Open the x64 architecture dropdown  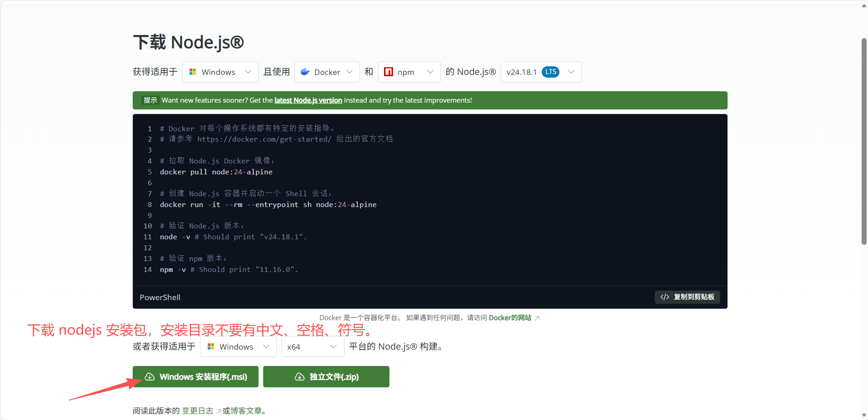tap(313, 346)
